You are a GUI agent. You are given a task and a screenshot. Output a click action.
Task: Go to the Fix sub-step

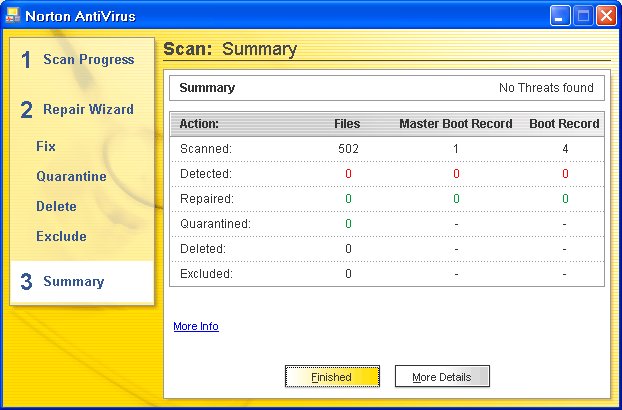[46, 146]
